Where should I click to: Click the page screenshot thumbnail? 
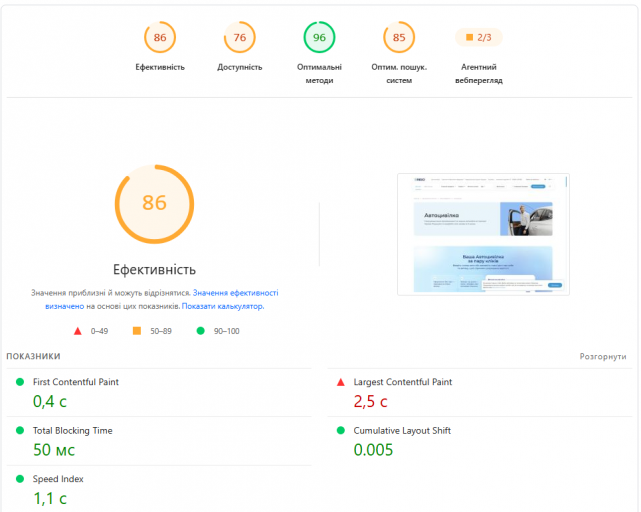click(x=483, y=234)
